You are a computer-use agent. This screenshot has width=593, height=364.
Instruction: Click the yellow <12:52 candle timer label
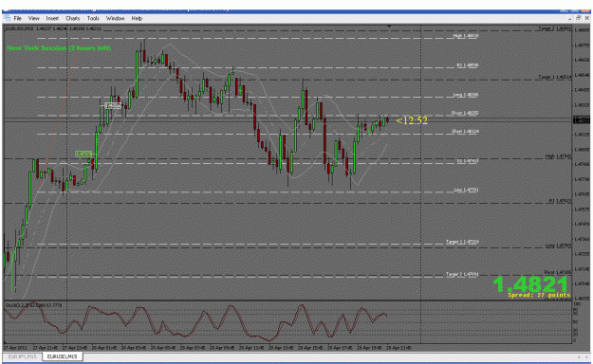[412, 120]
